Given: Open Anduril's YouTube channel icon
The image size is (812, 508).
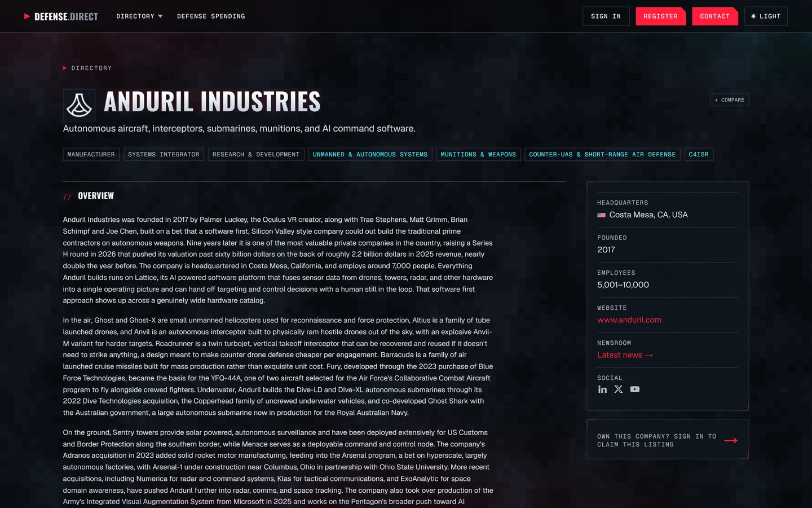Looking at the screenshot, I should pos(635,389).
